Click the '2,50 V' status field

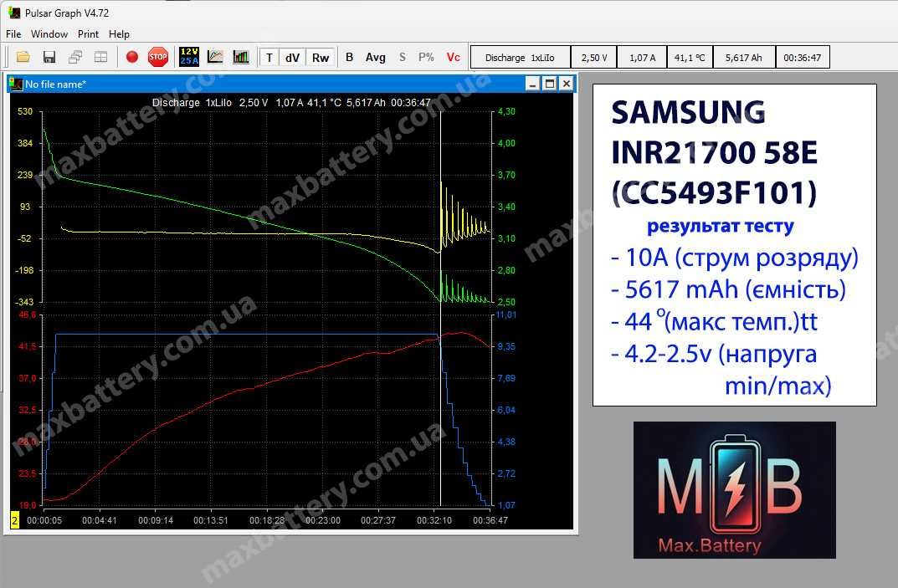(x=594, y=57)
